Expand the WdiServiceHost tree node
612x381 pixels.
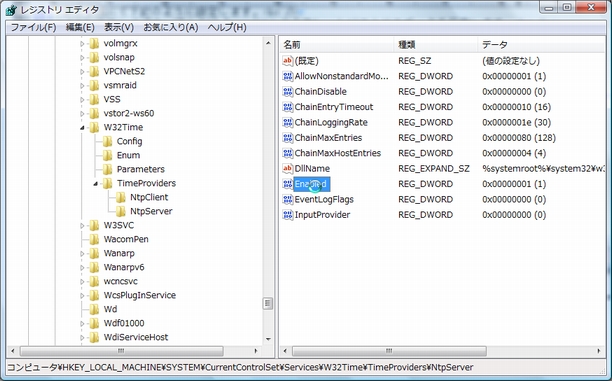pyautogui.click(x=82, y=337)
